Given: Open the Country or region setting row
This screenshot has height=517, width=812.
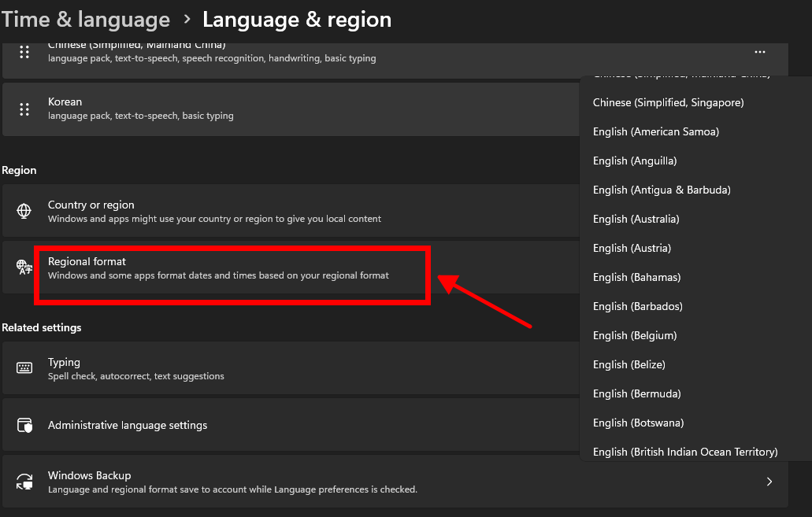Looking at the screenshot, I should (214, 211).
